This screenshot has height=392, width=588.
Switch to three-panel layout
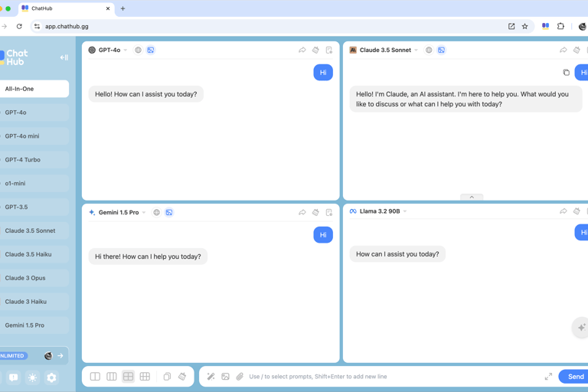coord(112,376)
